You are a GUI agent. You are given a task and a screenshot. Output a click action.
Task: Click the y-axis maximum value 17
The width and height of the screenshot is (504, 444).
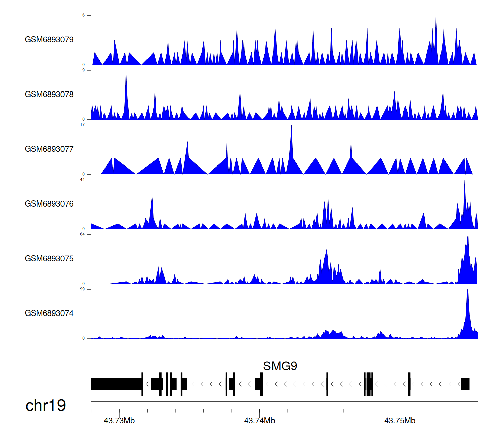click(82, 125)
